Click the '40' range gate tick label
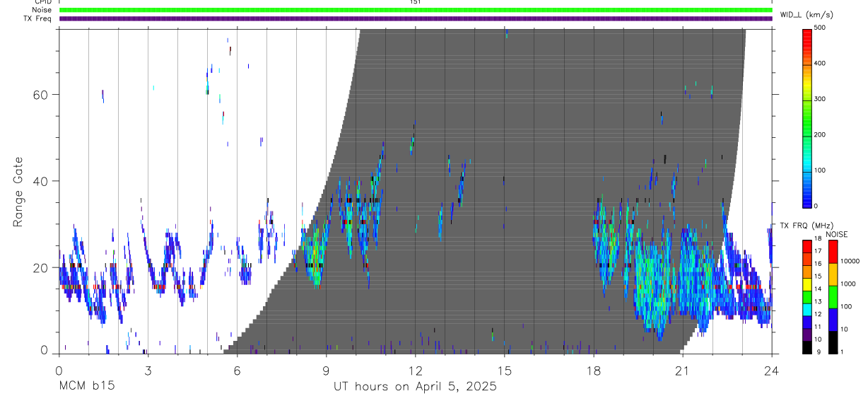The image size is (868, 401). coord(42,181)
